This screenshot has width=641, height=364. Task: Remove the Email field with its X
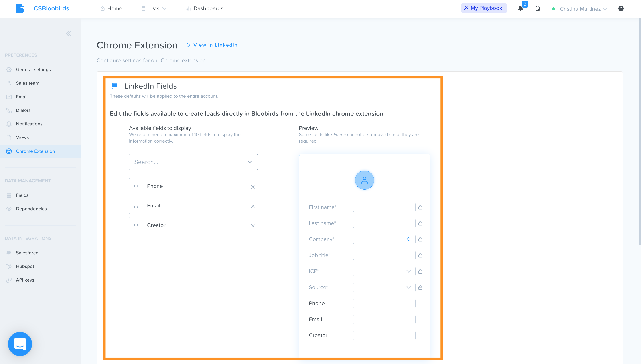pos(253,206)
